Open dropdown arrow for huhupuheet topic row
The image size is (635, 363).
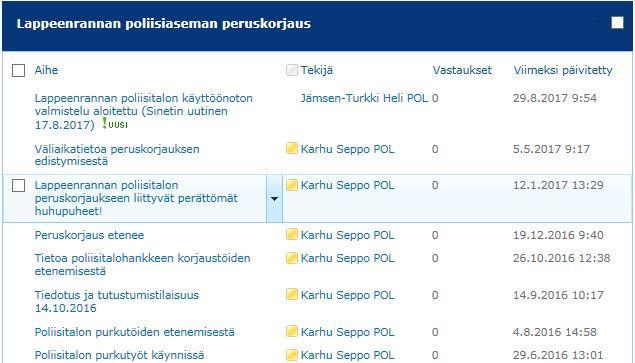click(x=274, y=199)
